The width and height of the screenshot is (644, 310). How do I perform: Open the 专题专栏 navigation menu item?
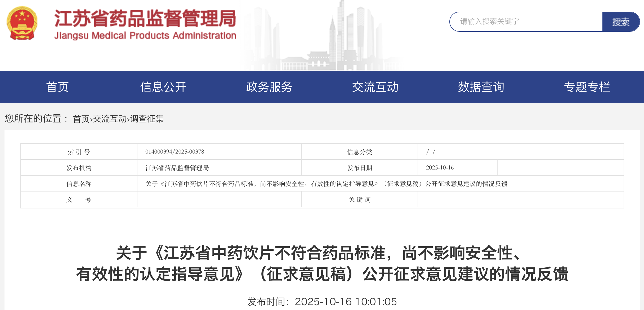click(x=587, y=87)
